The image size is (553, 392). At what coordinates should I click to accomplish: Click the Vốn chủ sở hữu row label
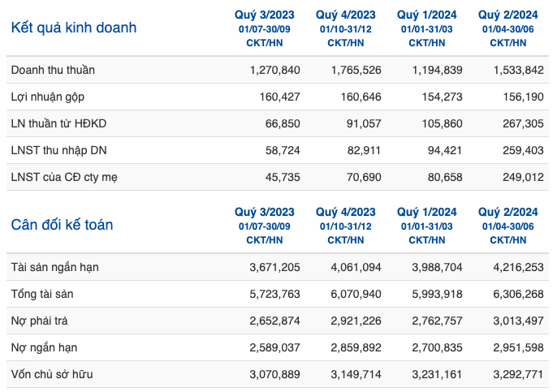52,374
